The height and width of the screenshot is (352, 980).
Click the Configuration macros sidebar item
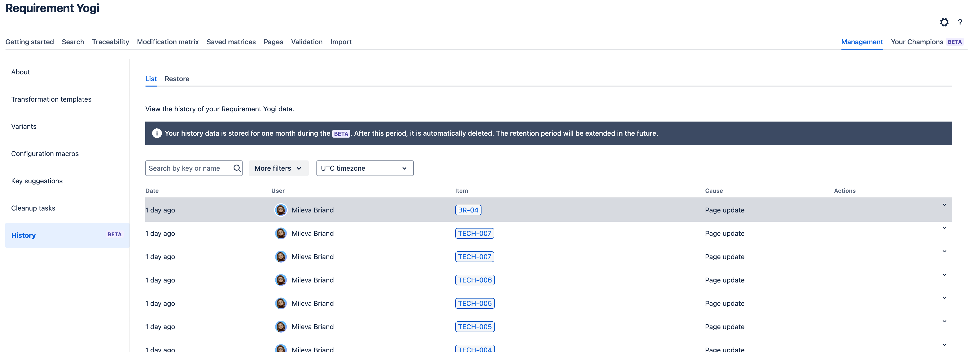pos(44,153)
